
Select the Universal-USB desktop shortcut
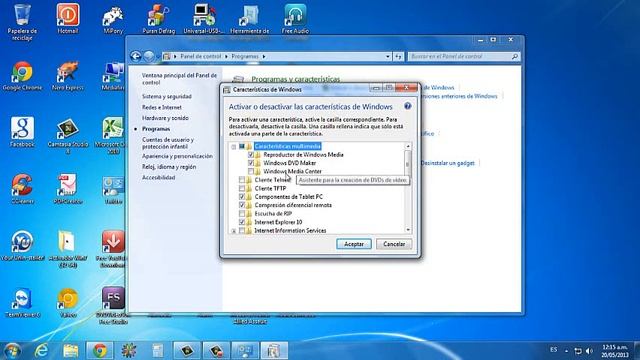[x=204, y=19]
